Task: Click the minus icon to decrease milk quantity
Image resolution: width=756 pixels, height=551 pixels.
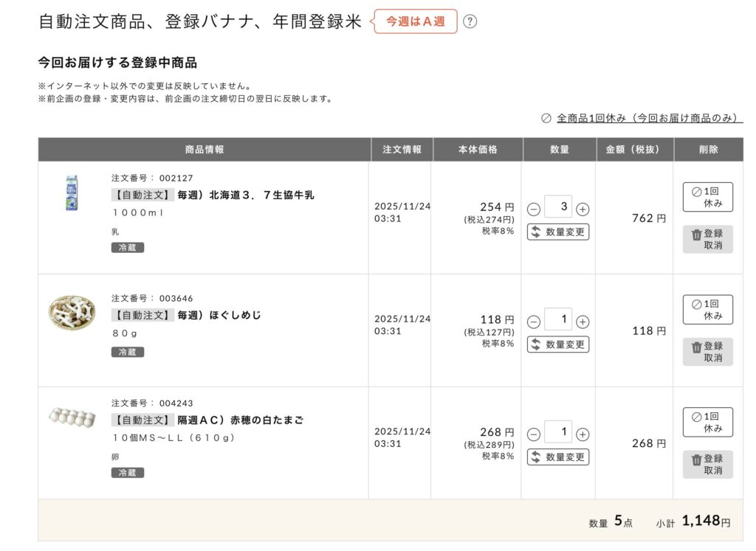Action: [533, 209]
